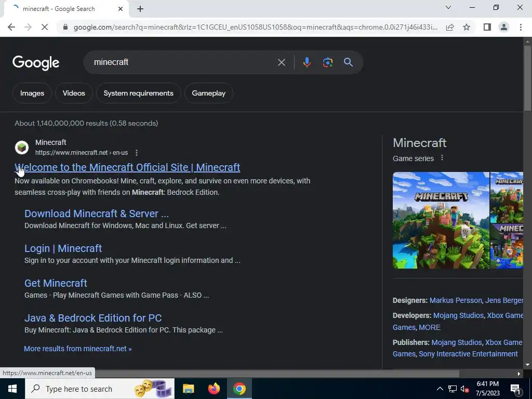Open network status tray icon

pos(453,389)
